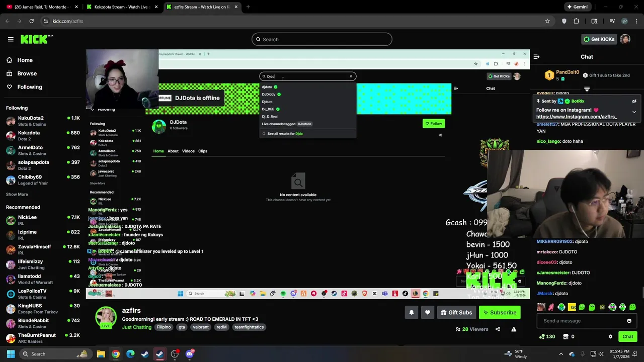Open azflrs channel avatar
The image size is (644, 362).
106,317
